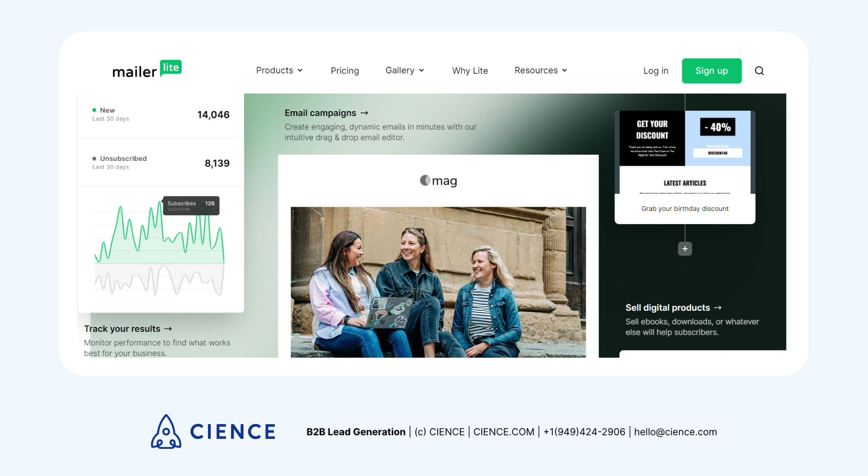Screen dimensions: 868x476
Task: Select the plus icon below the discount card
Action: [x=684, y=248]
